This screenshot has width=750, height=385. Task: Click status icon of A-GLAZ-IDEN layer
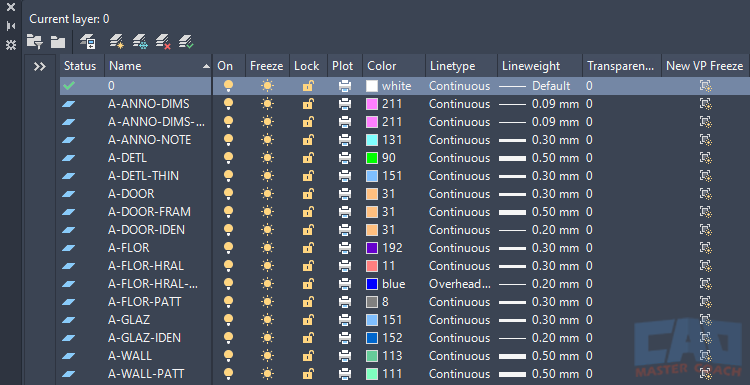pyautogui.click(x=69, y=338)
